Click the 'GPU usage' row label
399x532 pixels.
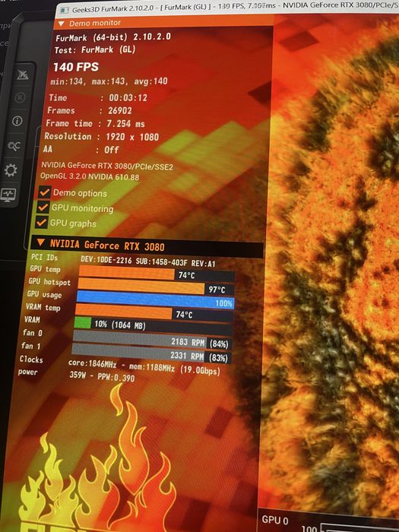coord(44,294)
